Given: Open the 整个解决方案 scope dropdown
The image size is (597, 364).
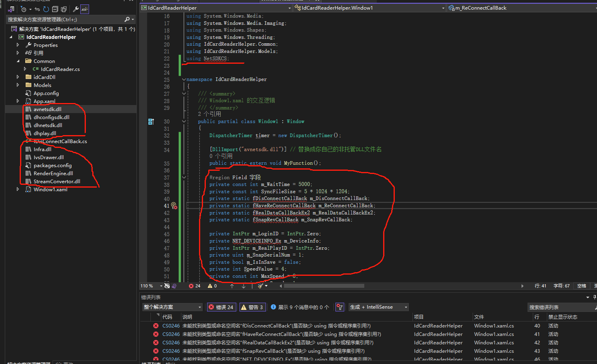Looking at the screenshot, I should coord(172,307).
